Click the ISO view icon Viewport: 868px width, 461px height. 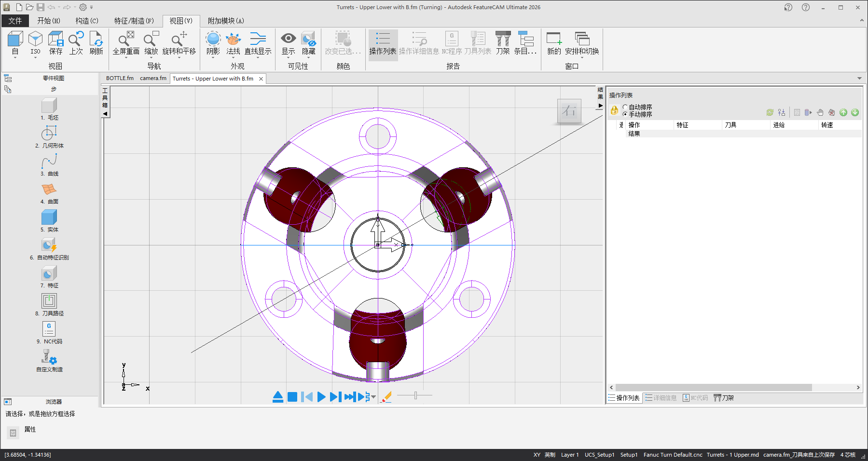(x=35, y=40)
